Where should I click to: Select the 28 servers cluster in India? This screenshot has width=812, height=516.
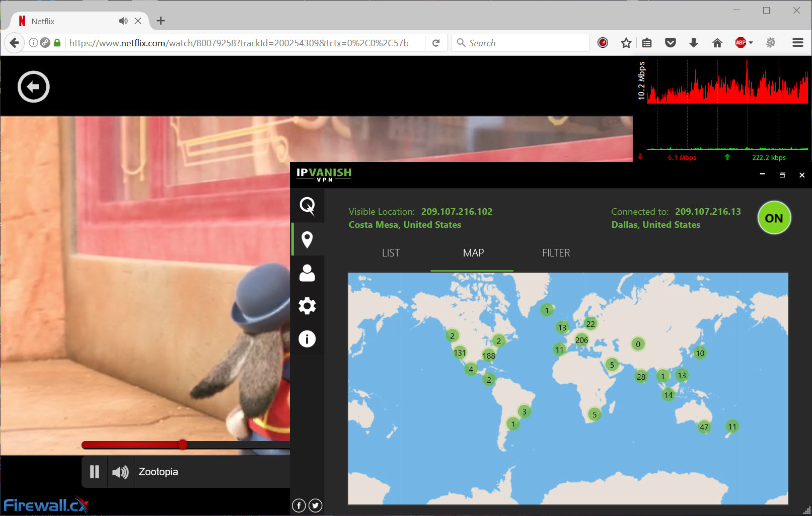click(641, 377)
